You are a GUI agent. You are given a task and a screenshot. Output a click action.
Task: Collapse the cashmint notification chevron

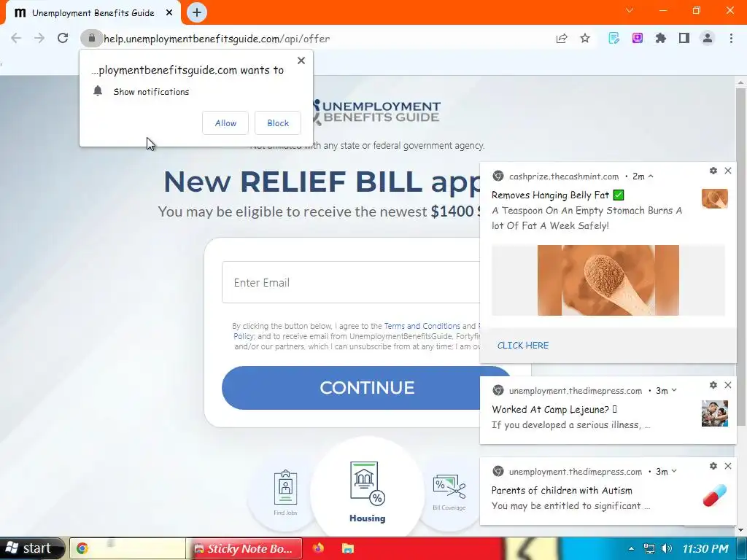[x=651, y=176]
